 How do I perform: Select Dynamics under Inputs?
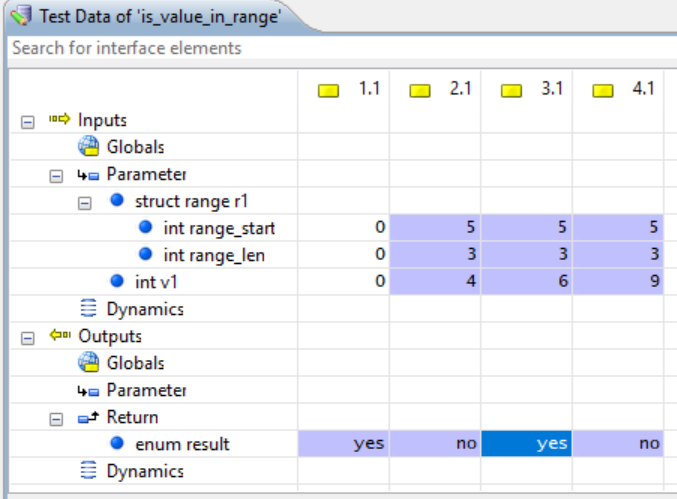pos(145,310)
